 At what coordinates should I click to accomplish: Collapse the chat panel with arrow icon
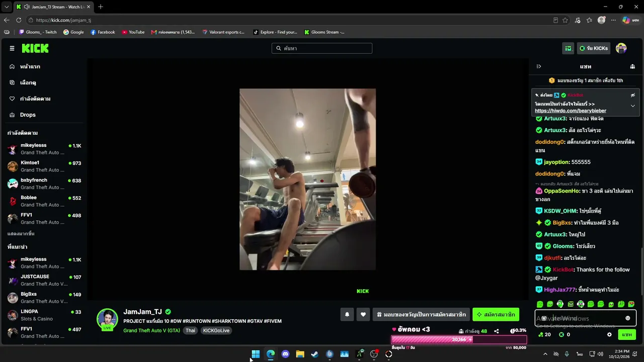click(x=538, y=66)
